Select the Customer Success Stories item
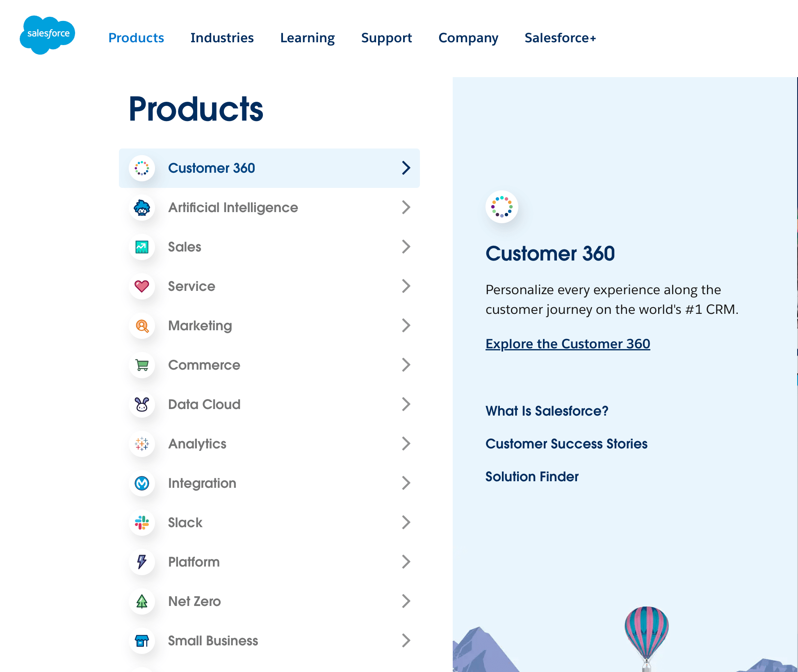Screen dimensions: 798x672 pyautogui.click(x=566, y=444)
